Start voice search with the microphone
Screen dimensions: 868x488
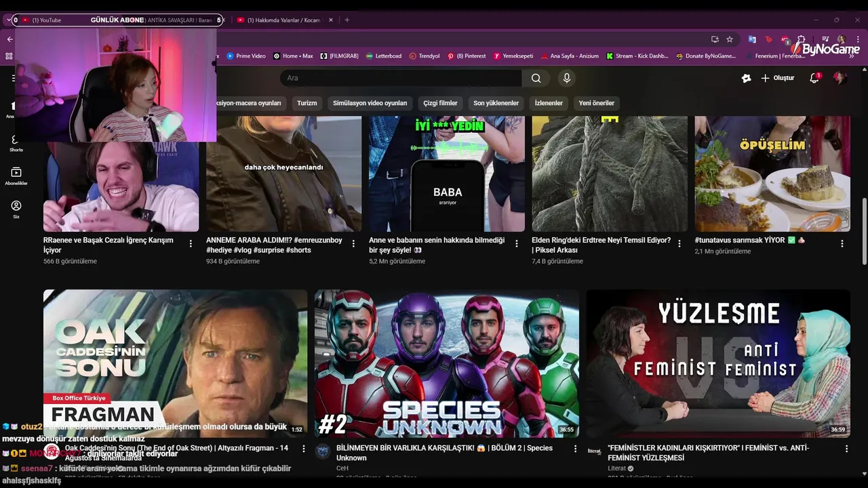(567, 78)
